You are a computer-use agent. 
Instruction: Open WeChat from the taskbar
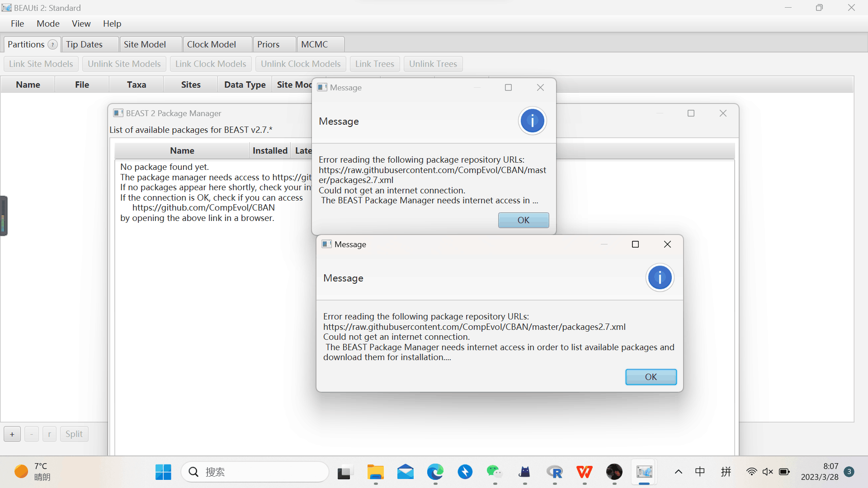click(495, 472)
